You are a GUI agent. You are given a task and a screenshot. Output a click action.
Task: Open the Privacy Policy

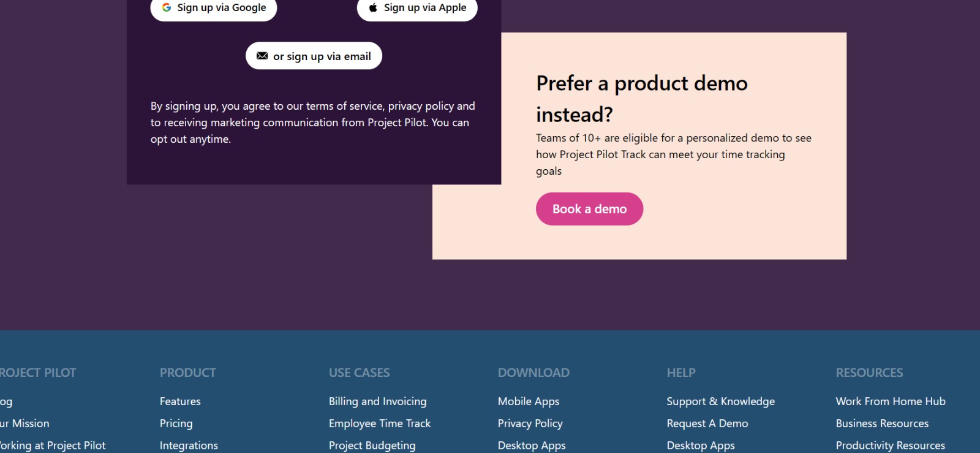[x=530, y=423]
